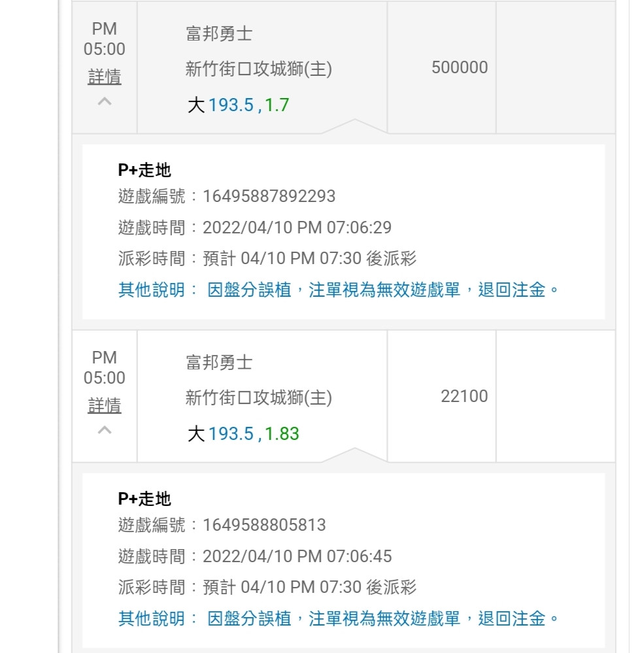Click the blue 其他說明 note below game time 07:06:45
This screenshot has height=653, width=644.
(339, 618)
